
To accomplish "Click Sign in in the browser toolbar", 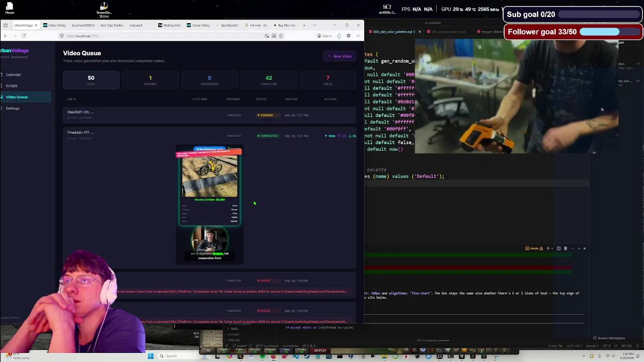I will click(x=325, y=36).
